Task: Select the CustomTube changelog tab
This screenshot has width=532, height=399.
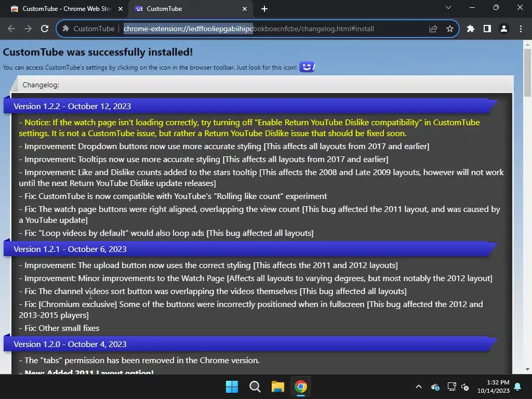Action: pos(191,9)
